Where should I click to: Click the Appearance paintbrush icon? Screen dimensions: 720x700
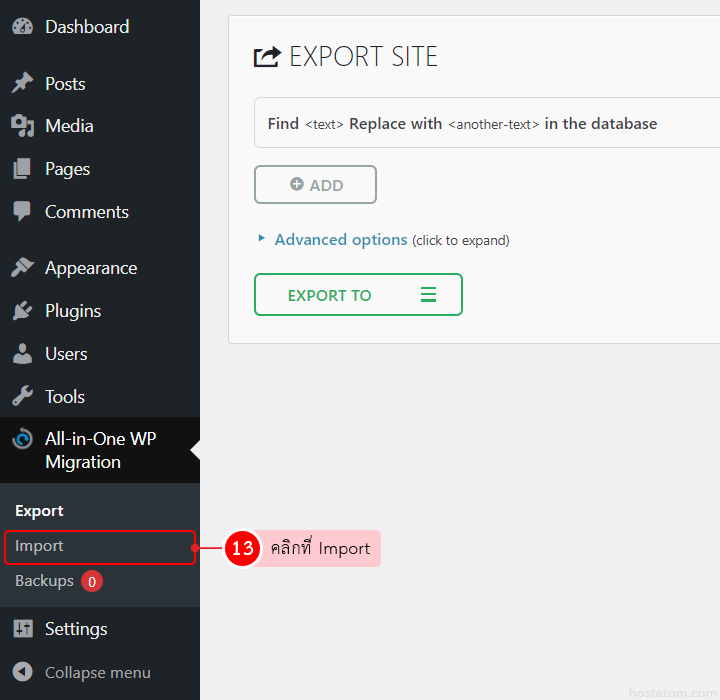22,268
